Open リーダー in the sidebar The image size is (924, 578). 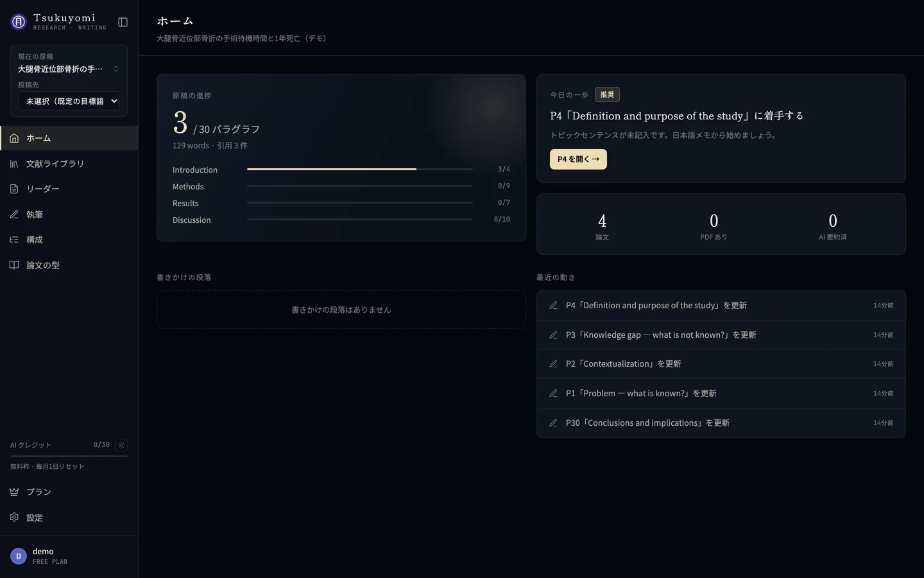coord(69,189)
